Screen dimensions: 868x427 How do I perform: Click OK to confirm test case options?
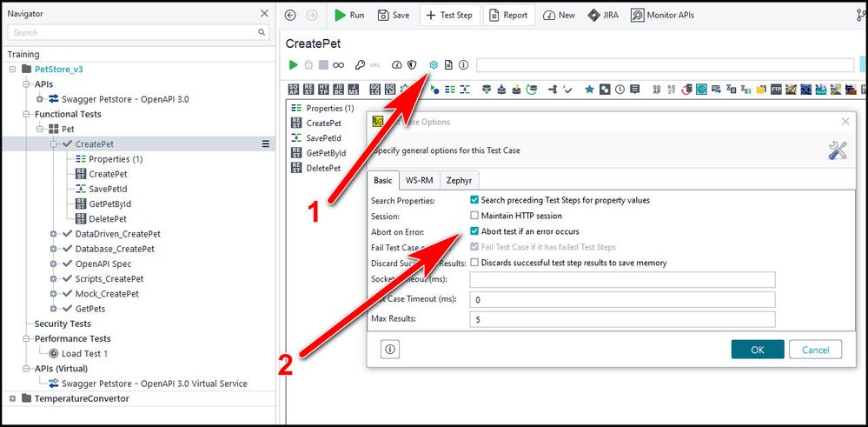click(x=757, y=349)
